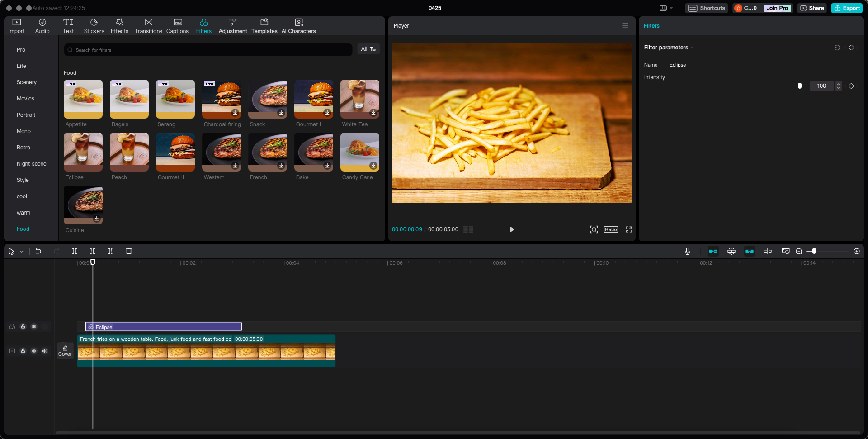The image size is (868, 439).
Task: Click the Join Pro button
Action: pos(777,8)
